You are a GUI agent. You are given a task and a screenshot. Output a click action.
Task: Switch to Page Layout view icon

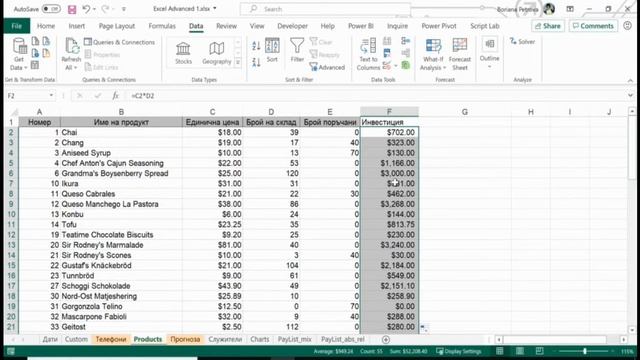pyautogui.click(x=520, y=351)
